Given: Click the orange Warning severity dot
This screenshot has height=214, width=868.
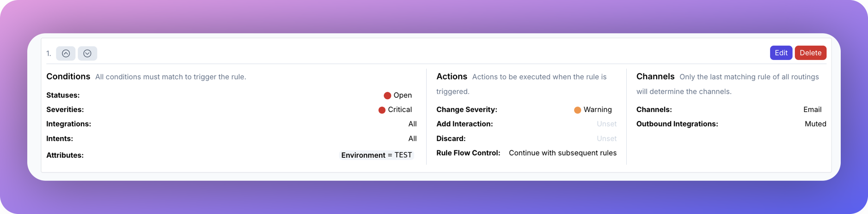Looking at the screenshot, I should point(577,110).
